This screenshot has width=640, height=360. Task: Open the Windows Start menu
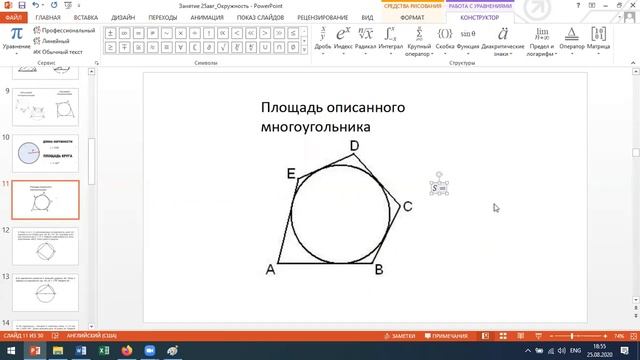tap(11, 351)
